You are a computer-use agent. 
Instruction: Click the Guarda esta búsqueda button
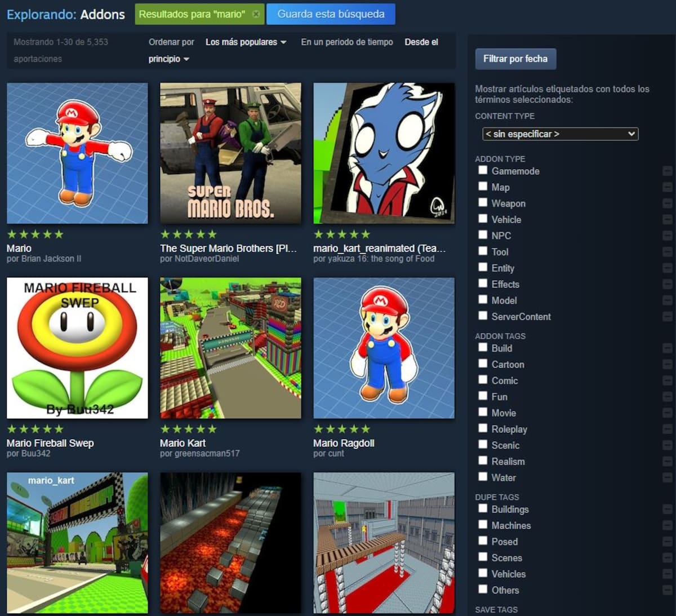331,14
